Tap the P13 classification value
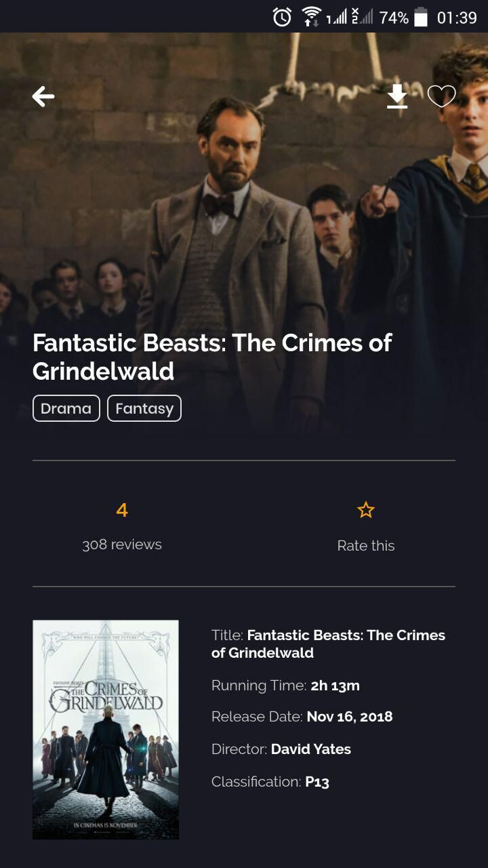This screenshot has width=488, height=868. pyautogui.click(x=317, y=782)
